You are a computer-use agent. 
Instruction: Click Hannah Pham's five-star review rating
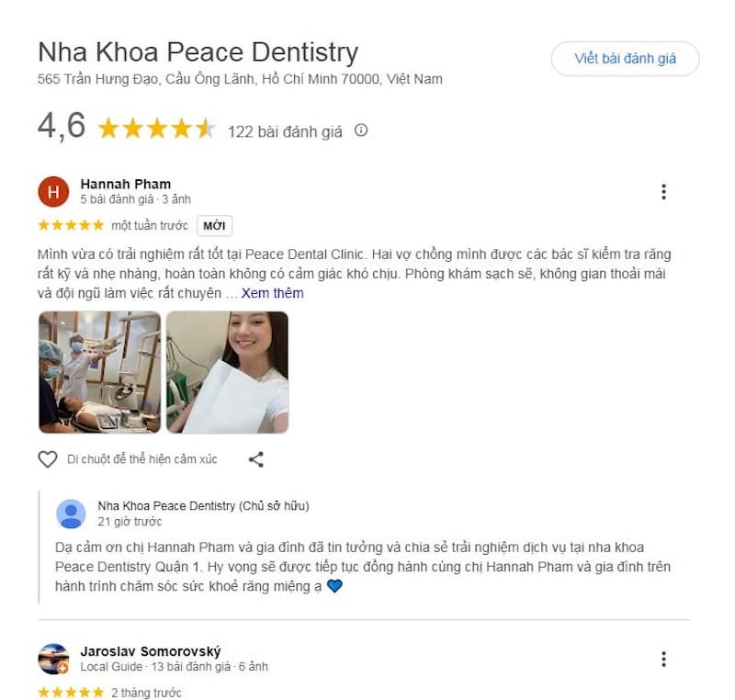click(x=71, y=225)
